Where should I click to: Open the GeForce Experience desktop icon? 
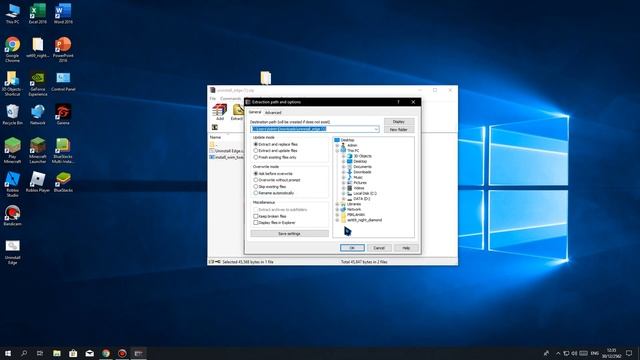point(38,83)
